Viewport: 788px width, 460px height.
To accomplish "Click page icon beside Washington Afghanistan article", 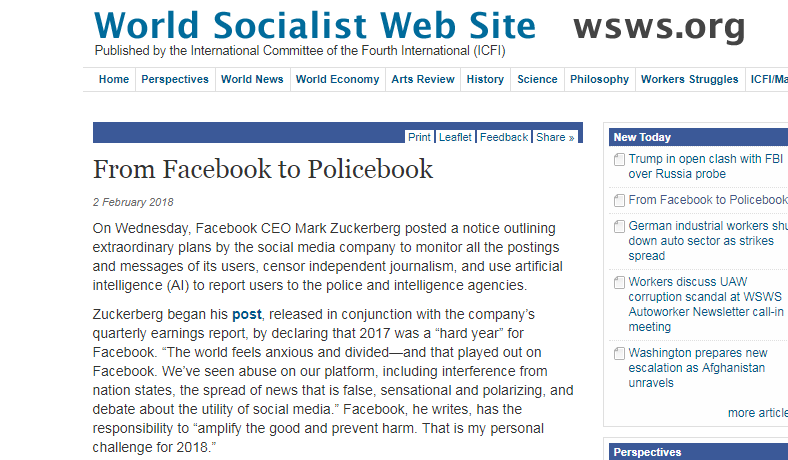I will click(x=619, y=353).
